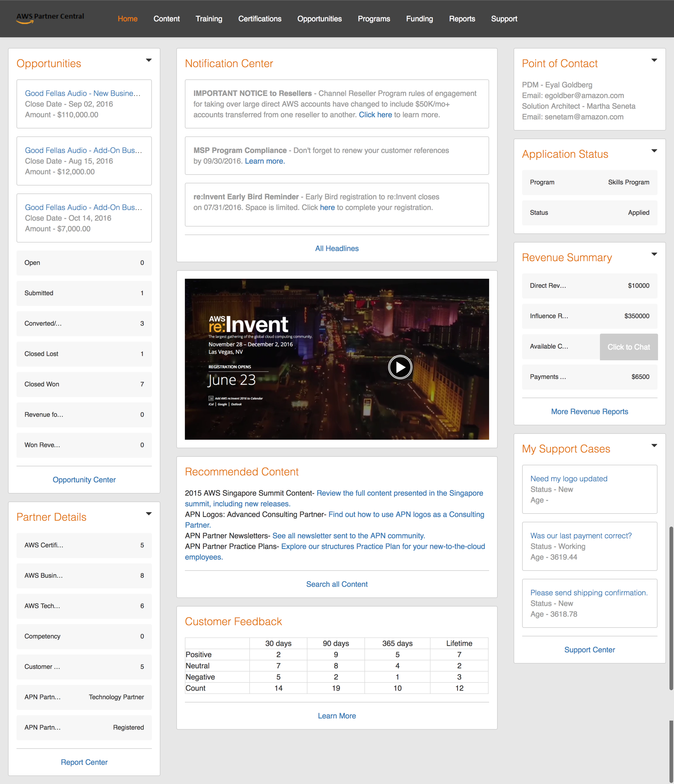Open the Certifications menu
674x784 pixels.
[x=260, y=19]
